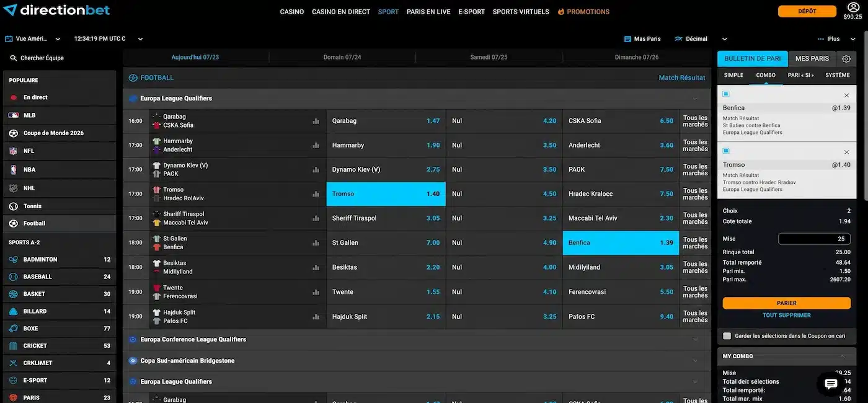Screen dimensions: 868x403
Task: Click the Promotions flame icon
Action: coord(560,12)
